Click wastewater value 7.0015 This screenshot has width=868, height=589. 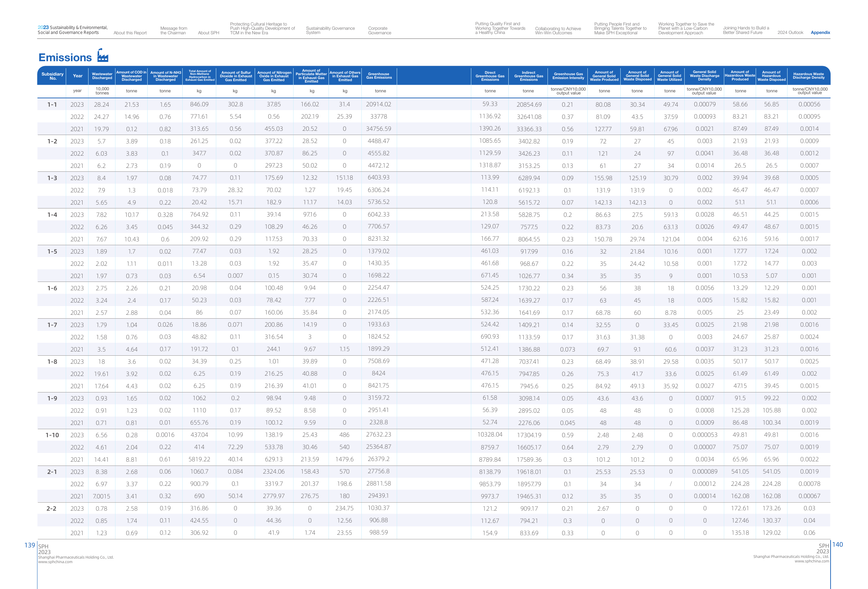pyautogui.click(x=101, y=496)
